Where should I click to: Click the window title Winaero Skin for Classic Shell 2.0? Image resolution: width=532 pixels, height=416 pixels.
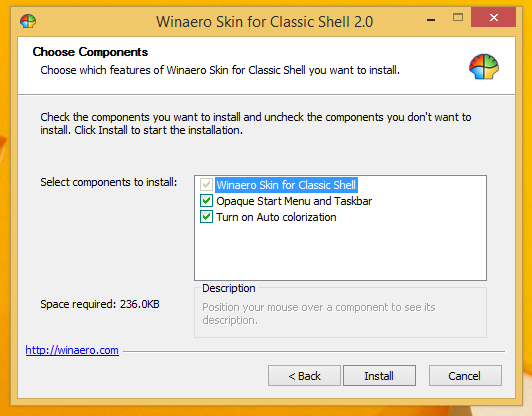[264, 22]
